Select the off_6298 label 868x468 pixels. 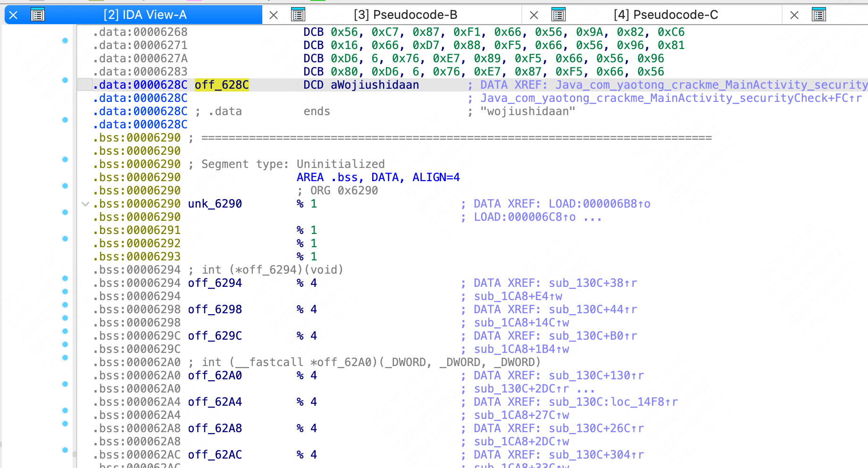pos(215,309)
